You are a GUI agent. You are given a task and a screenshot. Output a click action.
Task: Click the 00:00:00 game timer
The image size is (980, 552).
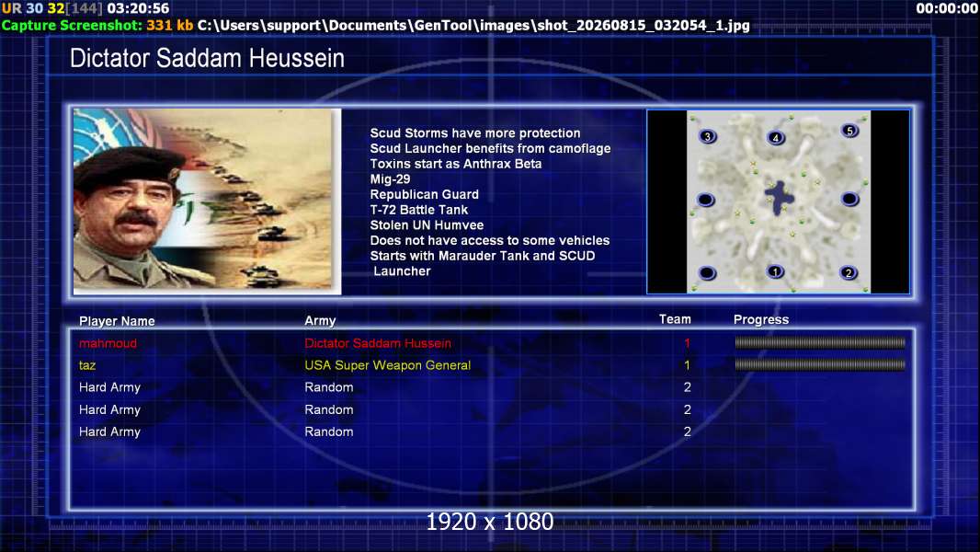pos(946,9)
